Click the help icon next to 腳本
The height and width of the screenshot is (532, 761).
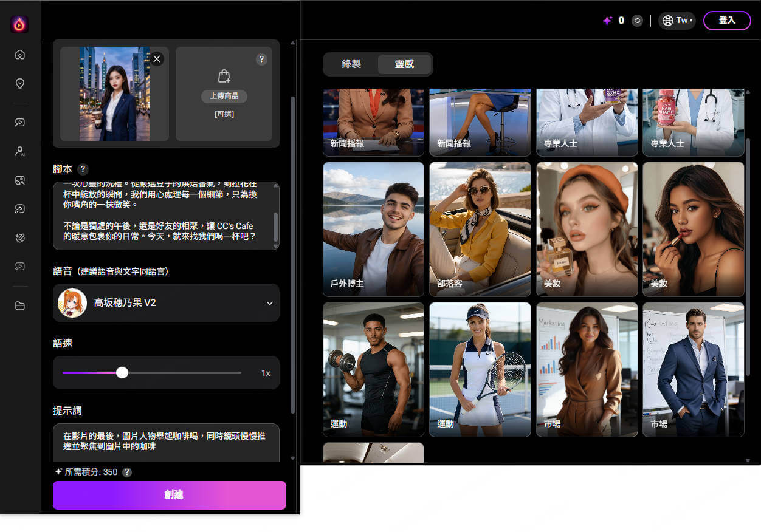[83, 169]
